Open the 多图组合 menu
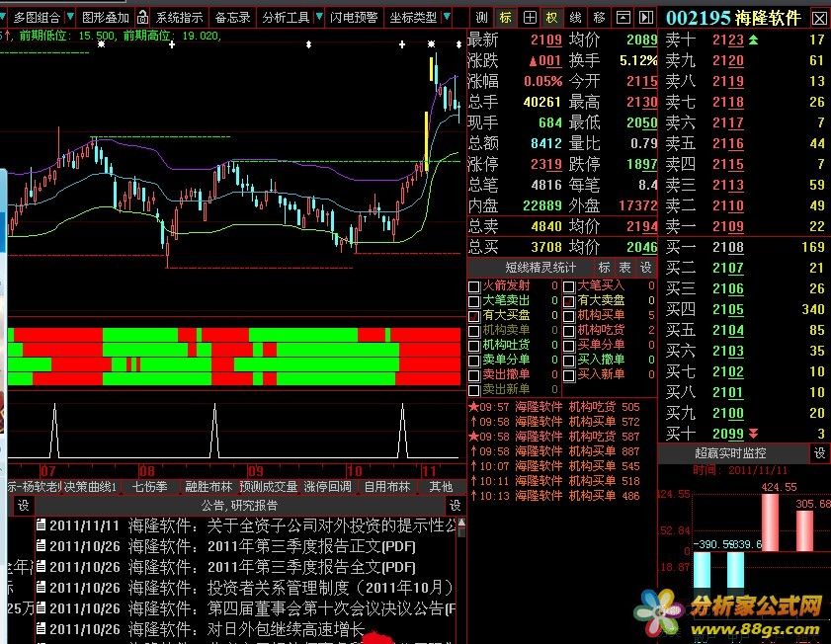The height and width of the screenshot is (644, 831). click(37, 18)
